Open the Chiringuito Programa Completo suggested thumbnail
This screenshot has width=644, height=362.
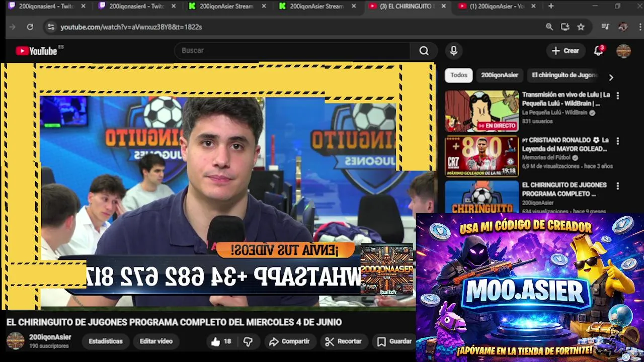pyautogui.click(x=481, y=197)
